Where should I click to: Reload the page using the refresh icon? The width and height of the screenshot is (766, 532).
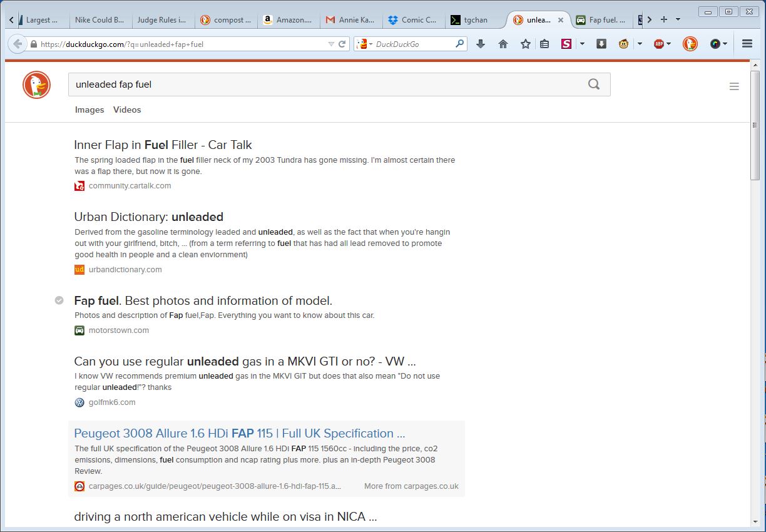click(x=342, y=44)
